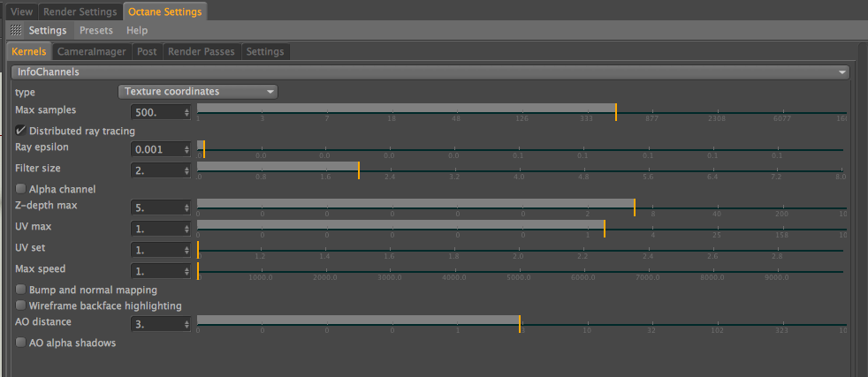The height and width of the screenshot is (377, 868).
Task: Click the UV set value field
Action: coord(156,250)
